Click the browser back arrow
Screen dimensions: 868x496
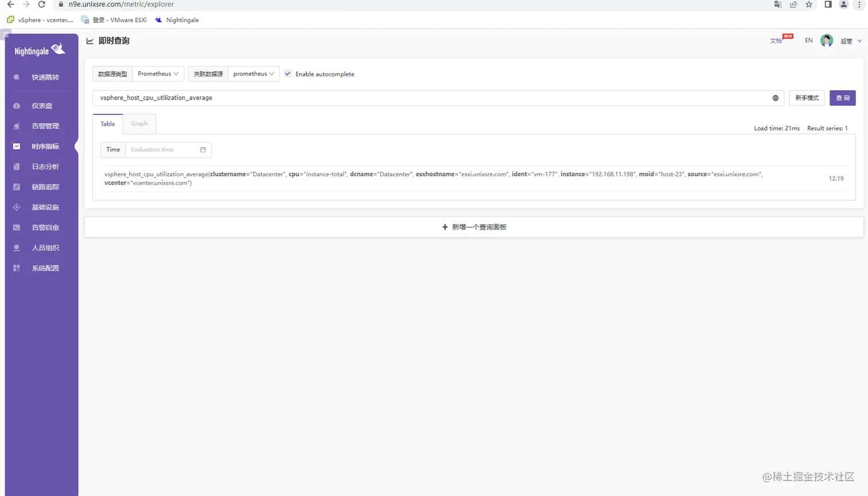10,5
